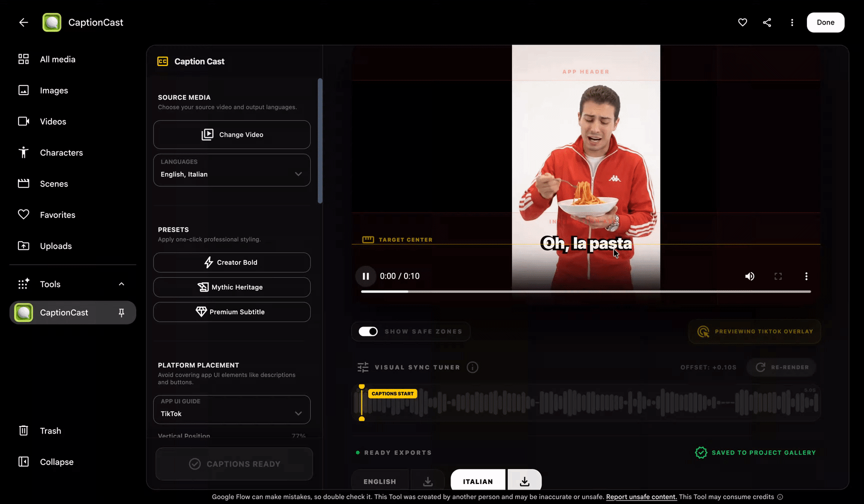Click Previewing TikTok Overlay badge
This screenshot has height=504, width=864.
pos(754,331)
